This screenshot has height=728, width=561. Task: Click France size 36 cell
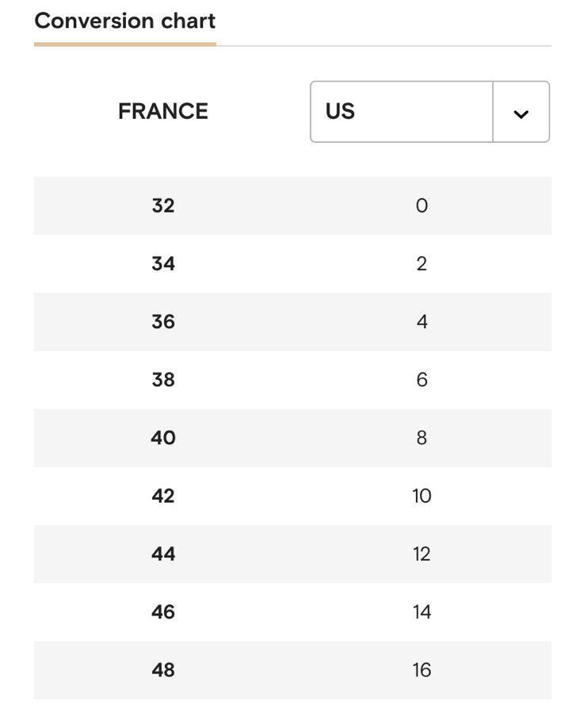(x=163, y=322)
